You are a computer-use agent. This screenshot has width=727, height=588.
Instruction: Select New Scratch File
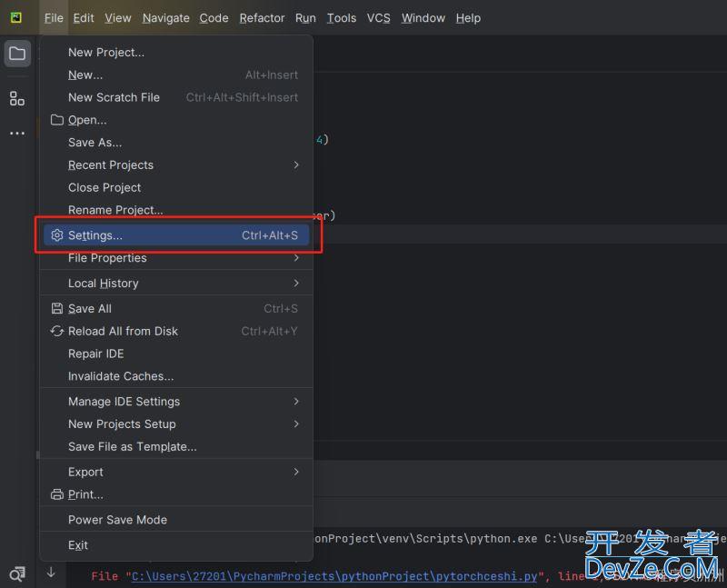[176, 97]
